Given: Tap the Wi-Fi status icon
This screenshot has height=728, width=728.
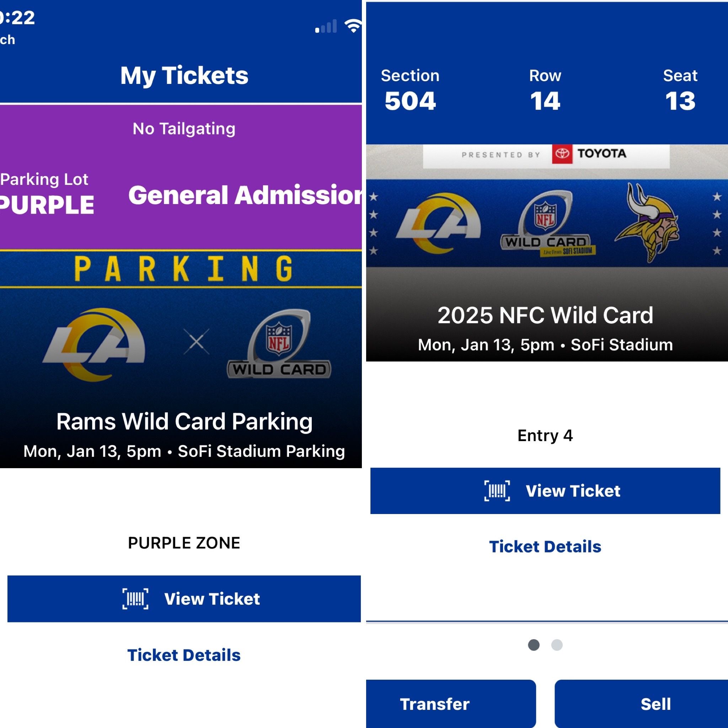Looking at the screenshot, I should click(353, 26).
